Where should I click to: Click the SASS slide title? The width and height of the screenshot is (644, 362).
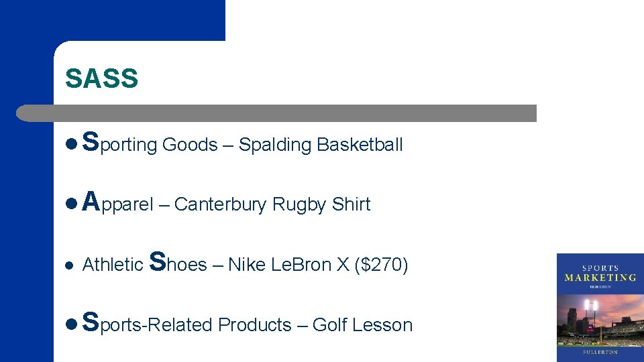(101, 79)
